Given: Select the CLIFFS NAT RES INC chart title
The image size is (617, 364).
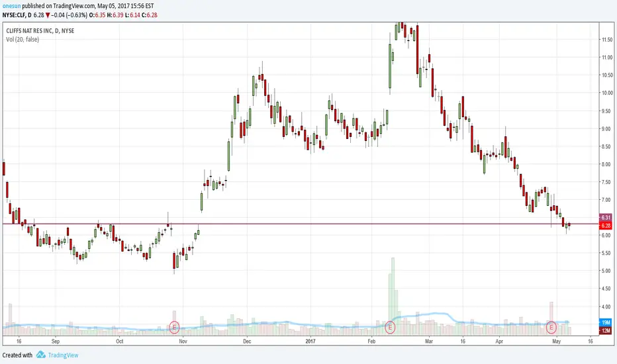Looking at the screenshot, I should [x=40, y=30].
